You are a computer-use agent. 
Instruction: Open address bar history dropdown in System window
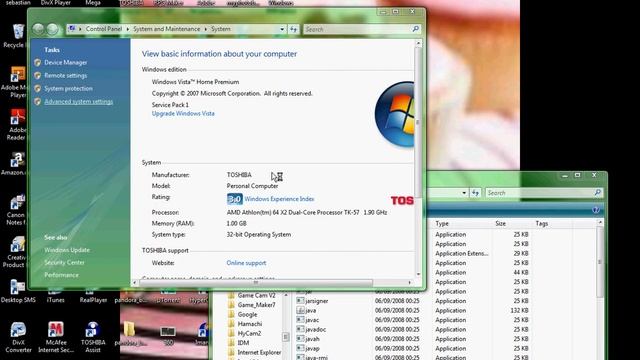pyautogui.click(x=282, y=29)
